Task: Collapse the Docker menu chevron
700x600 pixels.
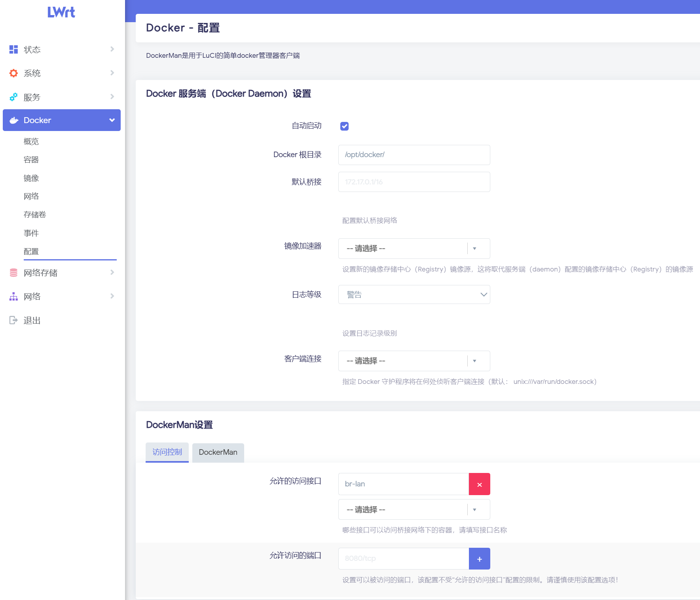Action: click(x=112, y=120)
